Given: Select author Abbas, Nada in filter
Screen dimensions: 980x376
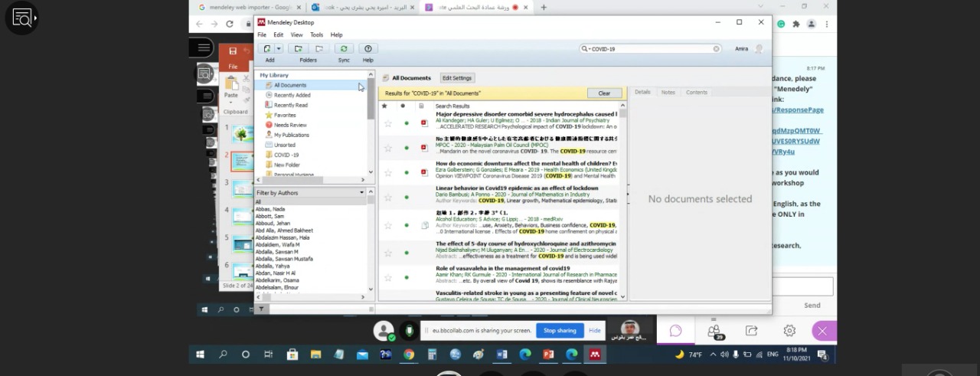Looking at the screenshot, I should pyautogui.click(x=270, y=209).
